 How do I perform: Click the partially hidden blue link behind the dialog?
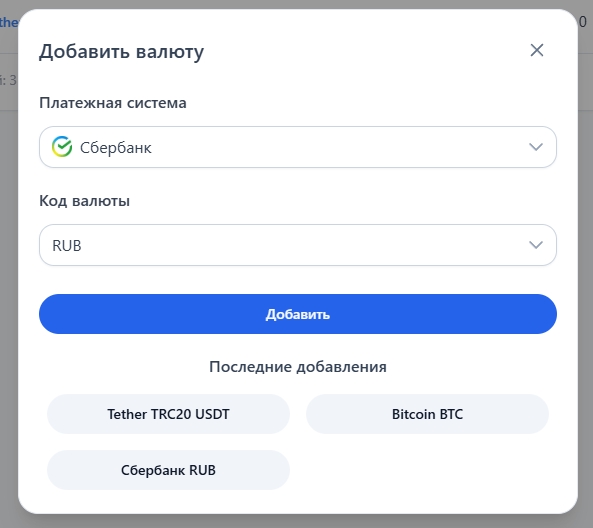(x=8, y=22)
